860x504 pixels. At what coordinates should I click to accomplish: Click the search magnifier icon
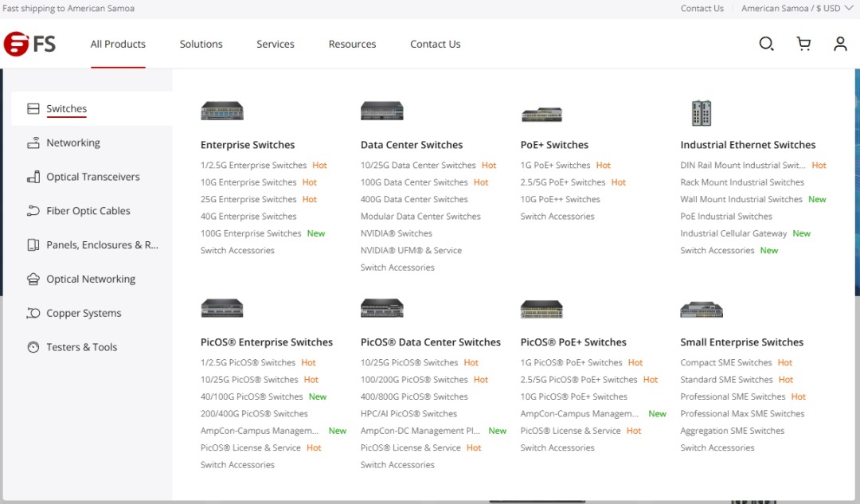[766, 44]
